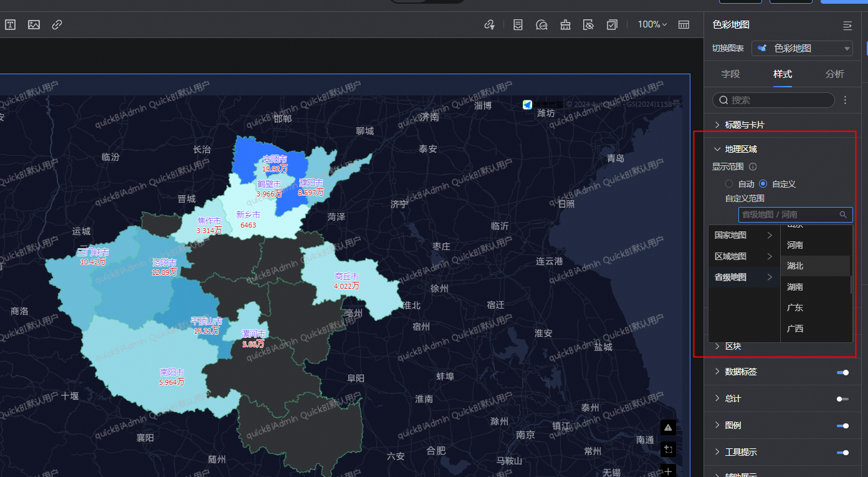Viewport: 868px width, 477px height.
Task: Collapse the right panel via top-right icon
Action: pyautogui.click(x=847, y=25)
